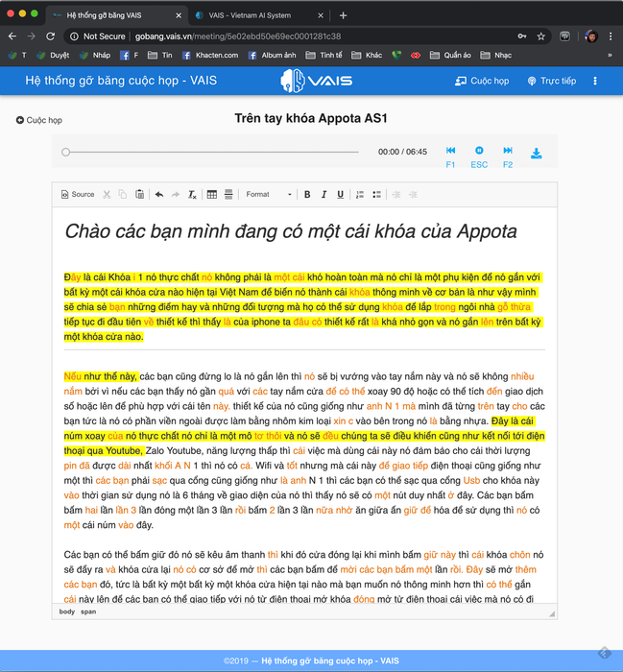The image size is (623, 672).
Task: Open the blue header three-dot menu
Action: tap(595, 81)
